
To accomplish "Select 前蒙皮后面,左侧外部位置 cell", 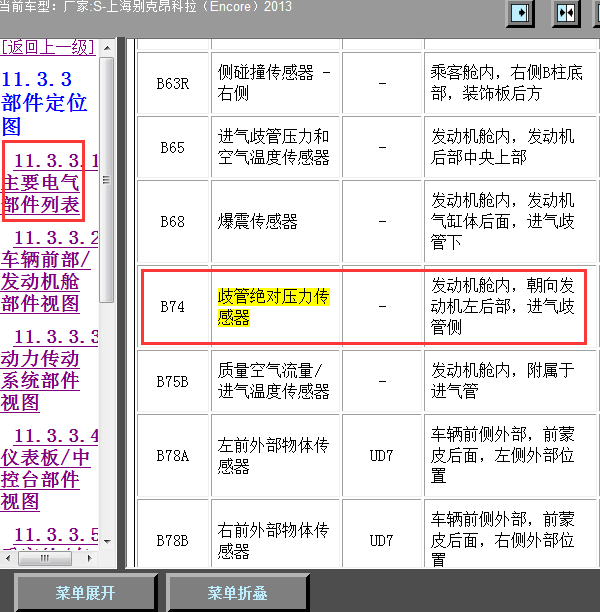I will [510, 455].
